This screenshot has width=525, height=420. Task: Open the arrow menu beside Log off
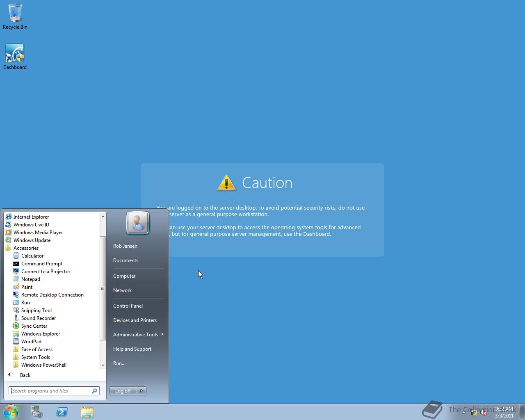[x=142, y=391]
